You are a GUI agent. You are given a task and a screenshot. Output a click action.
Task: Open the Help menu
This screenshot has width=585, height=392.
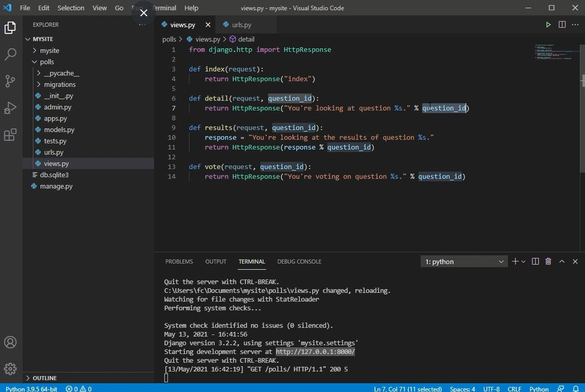[192, 8]
